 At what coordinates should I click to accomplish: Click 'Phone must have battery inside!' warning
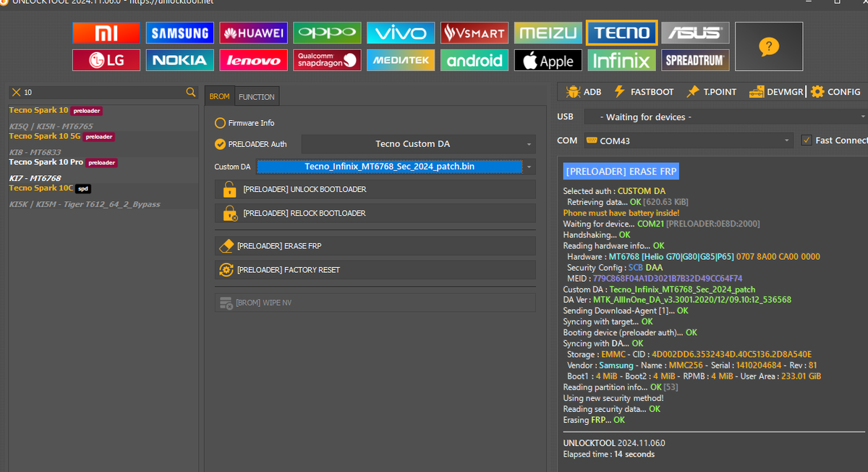point(621,213)
